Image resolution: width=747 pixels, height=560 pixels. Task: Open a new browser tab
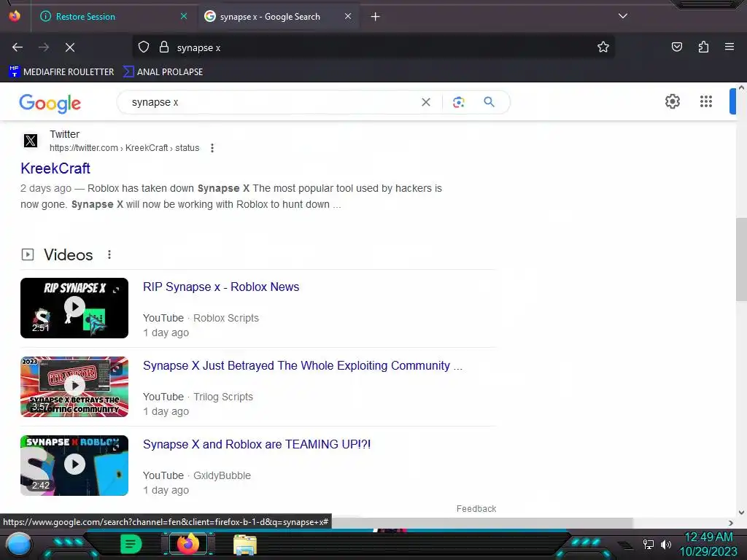(376, 17)
